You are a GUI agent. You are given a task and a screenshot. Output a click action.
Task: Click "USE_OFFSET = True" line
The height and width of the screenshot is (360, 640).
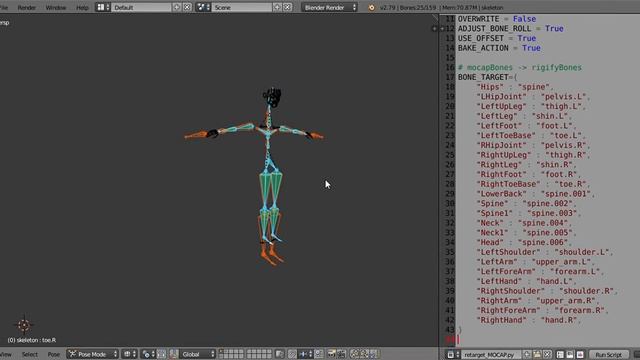pyautogui.click(x=497, y=38)
